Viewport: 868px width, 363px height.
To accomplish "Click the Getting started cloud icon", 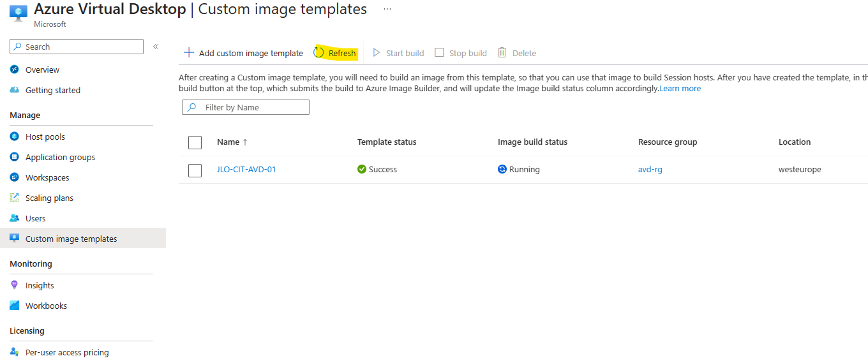I will pyautogui.click(x=15, y=90).
